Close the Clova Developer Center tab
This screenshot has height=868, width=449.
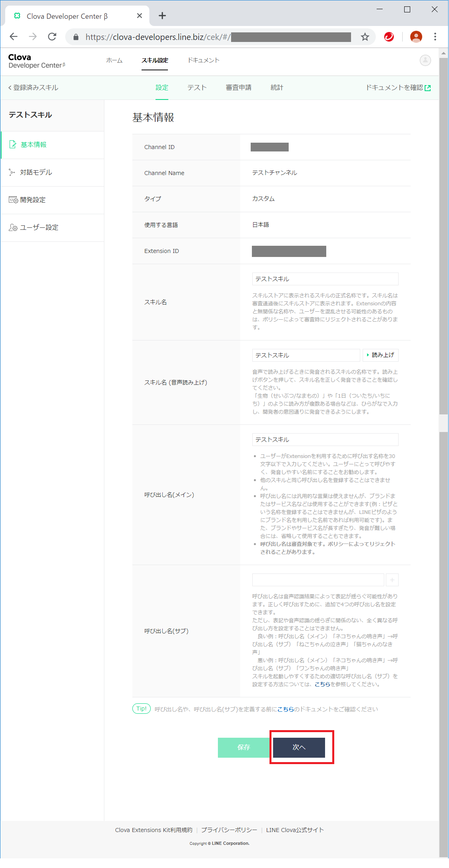point(140,16)
